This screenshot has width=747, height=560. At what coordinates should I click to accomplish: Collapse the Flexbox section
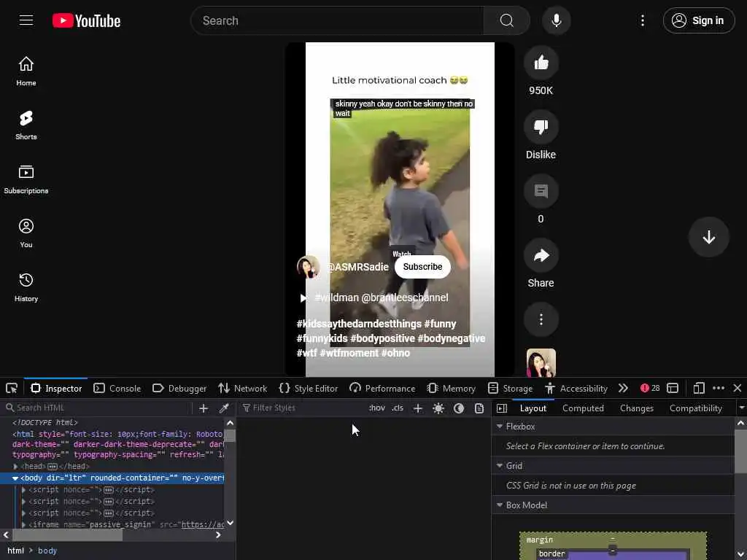point(500,426)
